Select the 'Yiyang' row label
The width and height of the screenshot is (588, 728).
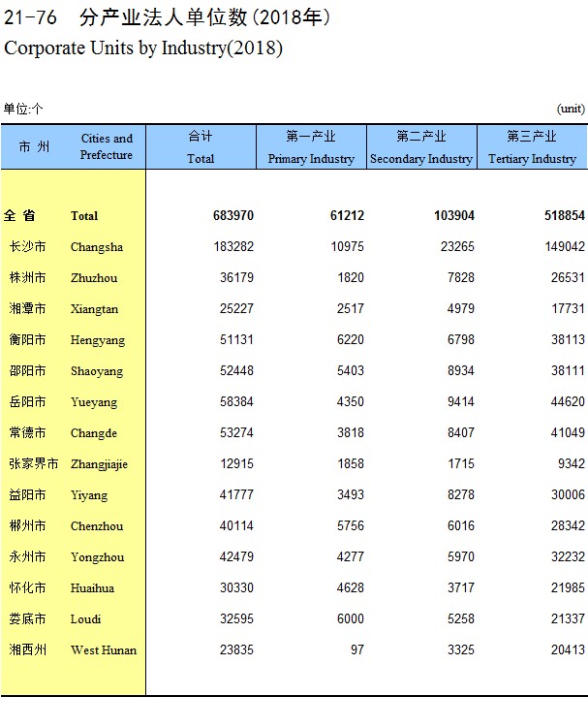point(89,495)
